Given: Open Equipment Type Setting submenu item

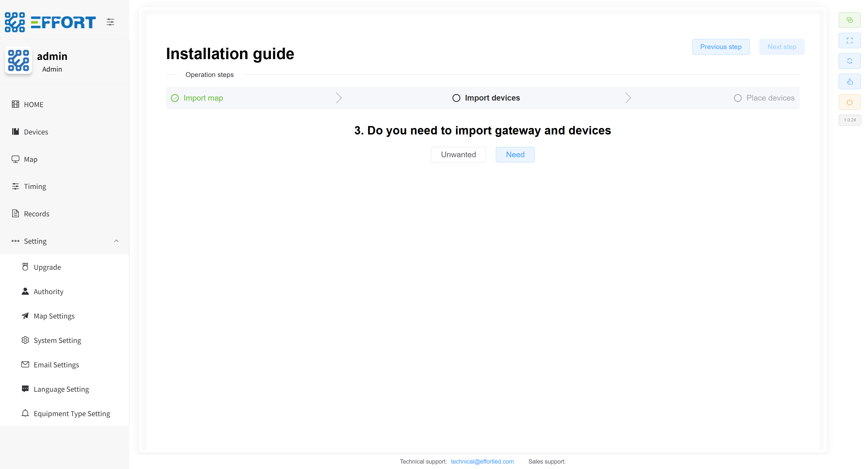Looking at the screenshot, I should tap(72, 413).
